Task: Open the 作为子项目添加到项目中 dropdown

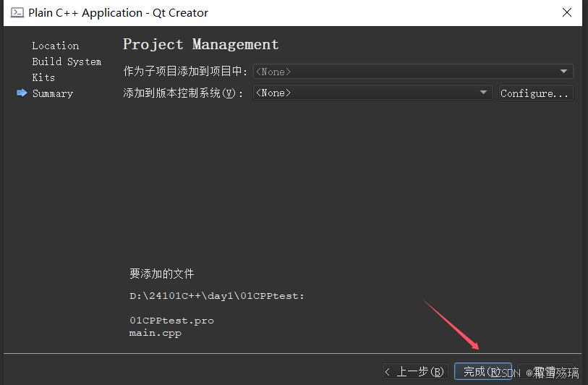Action: click(x=413, y=72)
